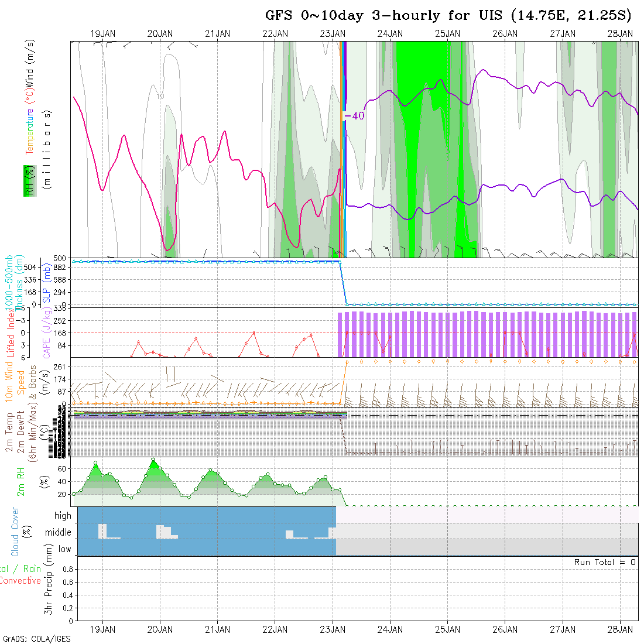This screenshot has width=644, height=644.
Task: Click the Run Total = 0 text
Action: tap(605, 562)
